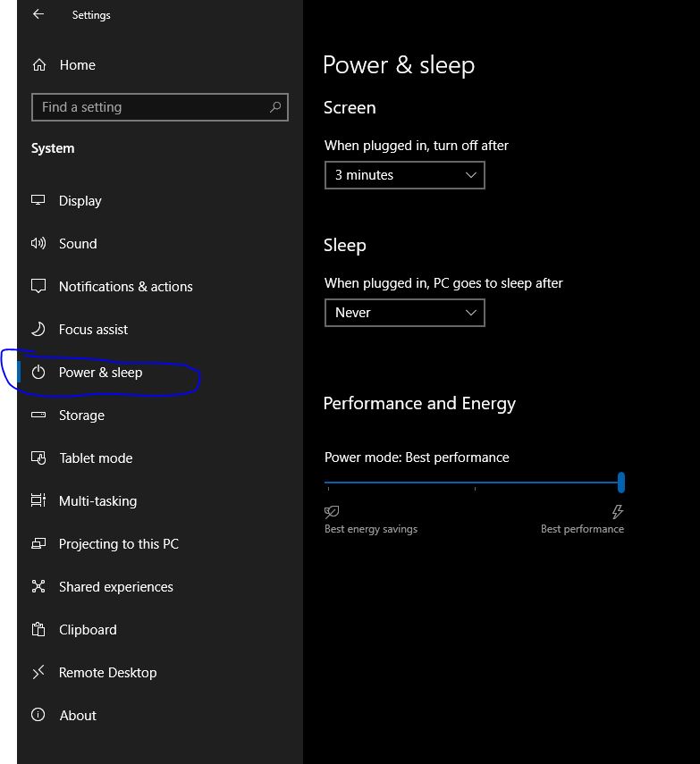Click the leaf icon above Best energy savings
The width and height of the screenshot is (700, 764).
[x=332, y=511]
